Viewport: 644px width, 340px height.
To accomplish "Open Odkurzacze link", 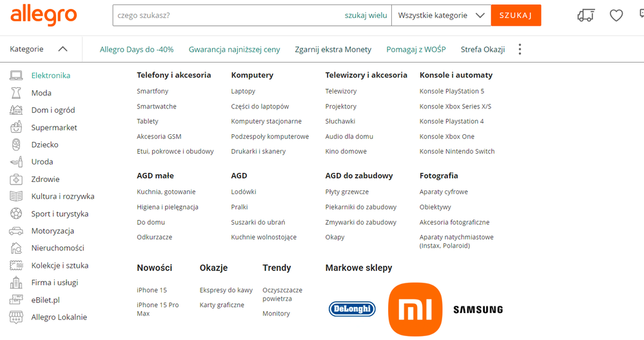I will coord(155,237).
